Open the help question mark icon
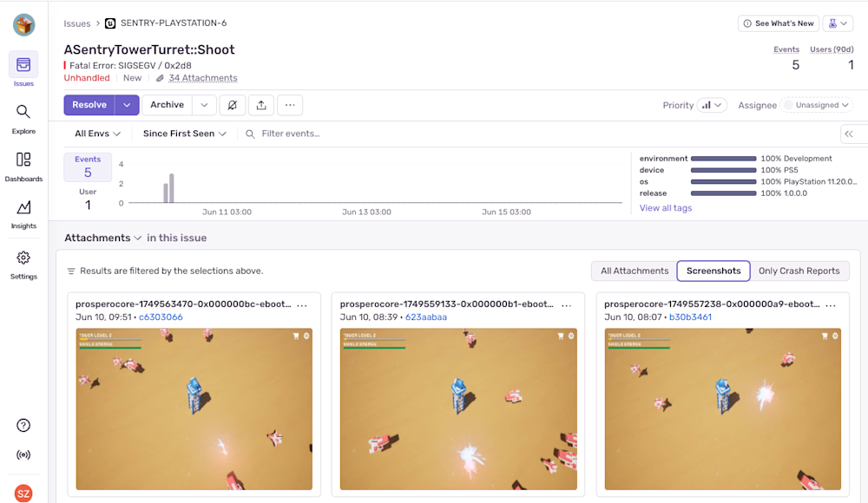 tap(23, 425)
